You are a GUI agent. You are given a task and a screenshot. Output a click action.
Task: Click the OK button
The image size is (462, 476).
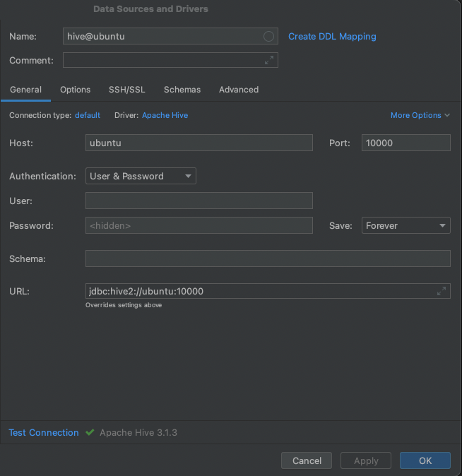tap(425, 460)
